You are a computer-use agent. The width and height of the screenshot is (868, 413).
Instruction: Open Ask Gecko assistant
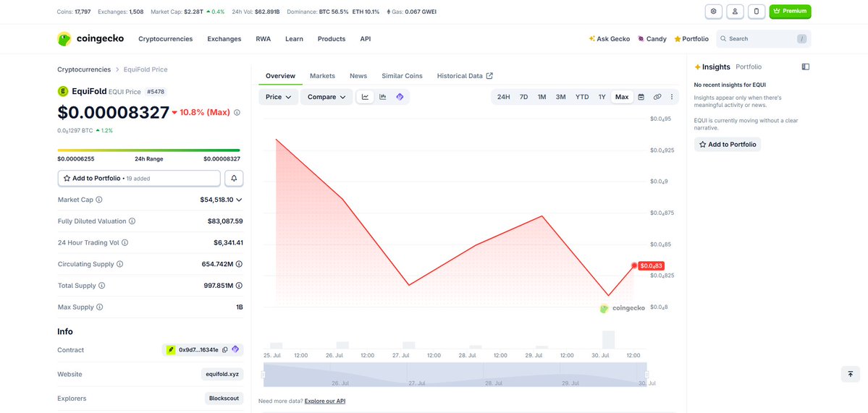click(610, 39)
